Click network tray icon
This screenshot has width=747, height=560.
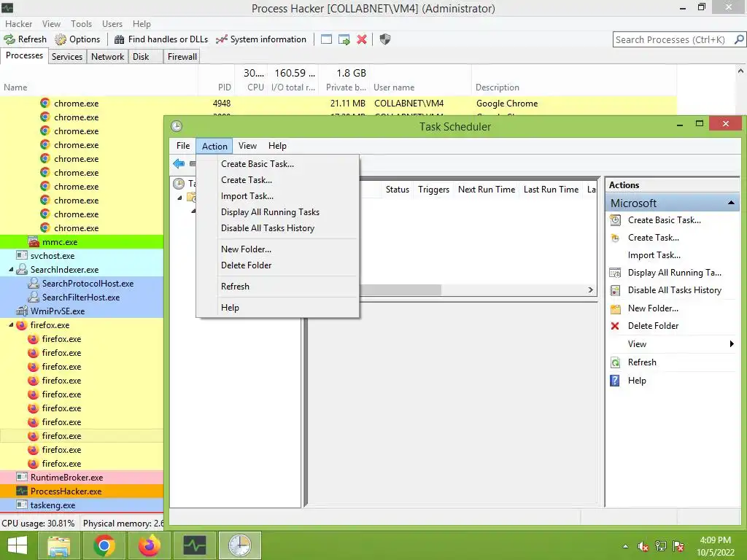660,547
